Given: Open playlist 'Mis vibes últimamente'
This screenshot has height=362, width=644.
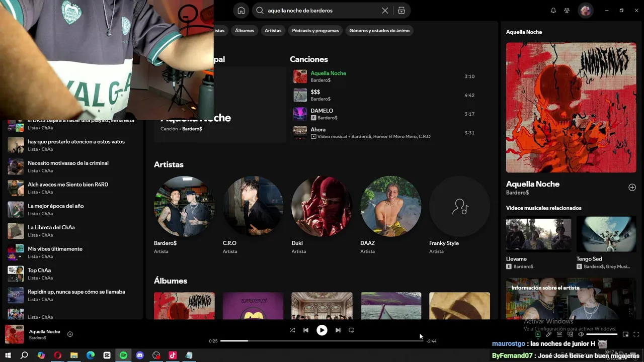Looking at the screenshot, I should click(72, 252).
